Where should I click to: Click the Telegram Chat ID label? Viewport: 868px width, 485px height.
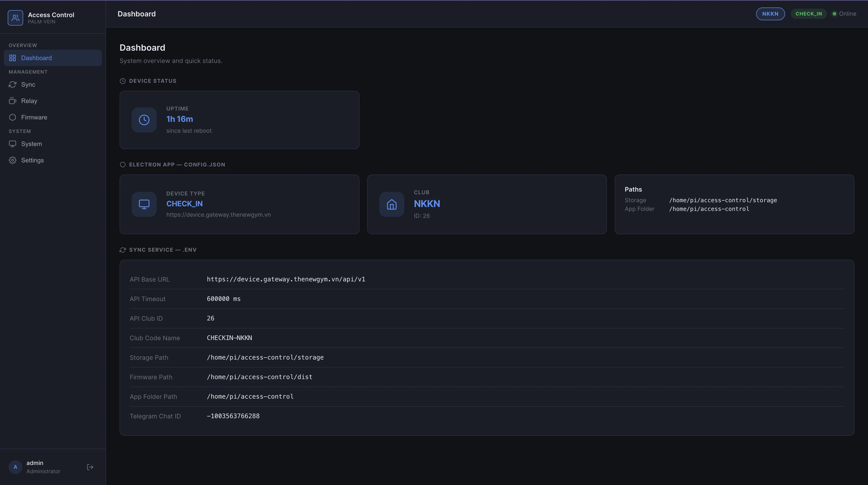tap(155, 416)
